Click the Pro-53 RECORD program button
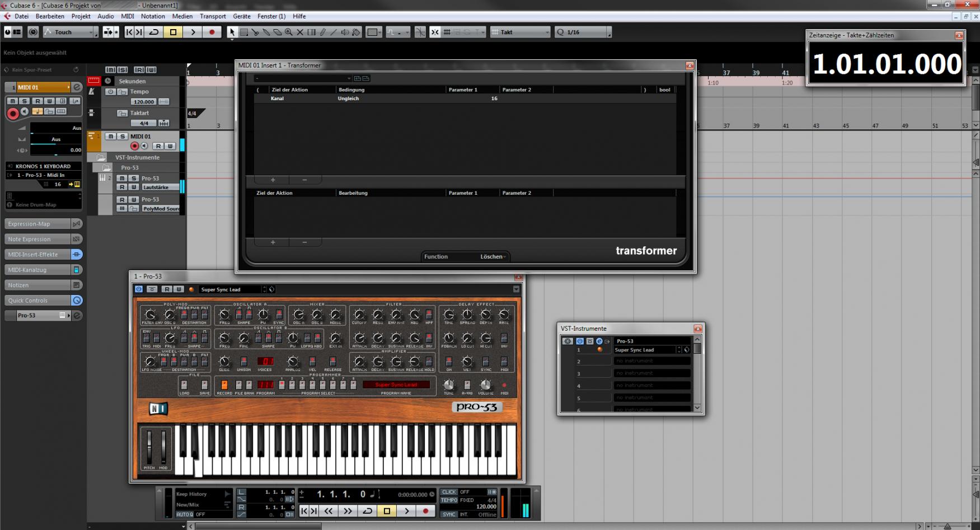980x530 pixels. [x=224, y=385]
